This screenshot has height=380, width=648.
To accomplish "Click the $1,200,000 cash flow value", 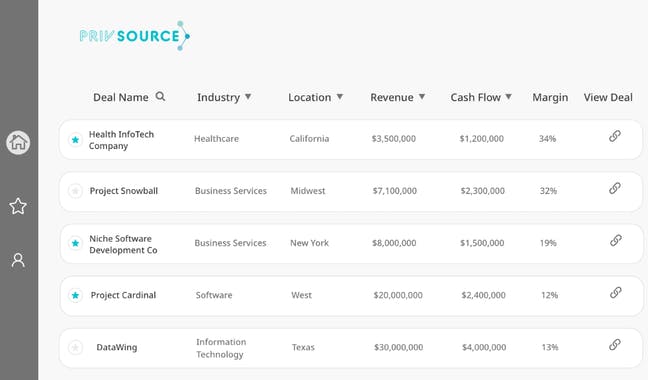I will (x=481, y=139).
